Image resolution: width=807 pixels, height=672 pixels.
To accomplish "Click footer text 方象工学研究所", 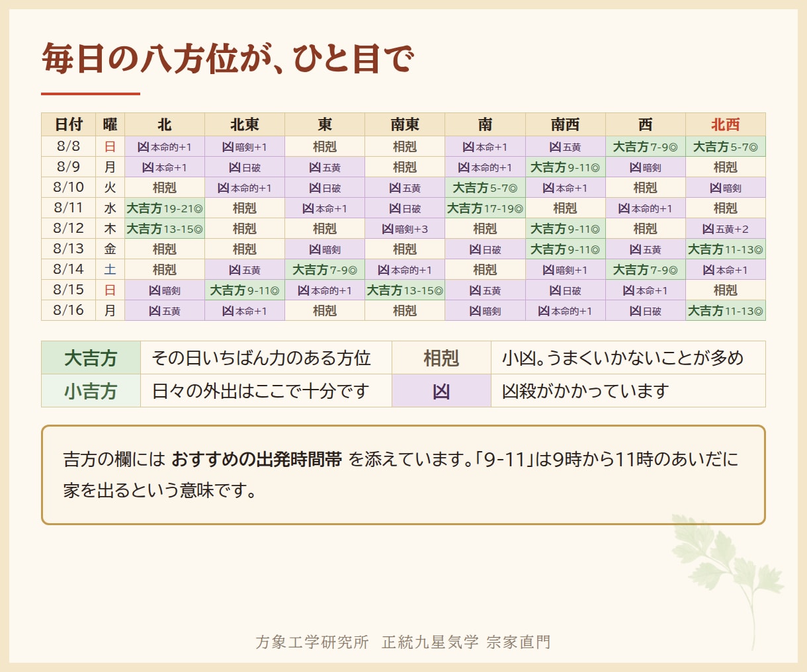I will 312,642.
